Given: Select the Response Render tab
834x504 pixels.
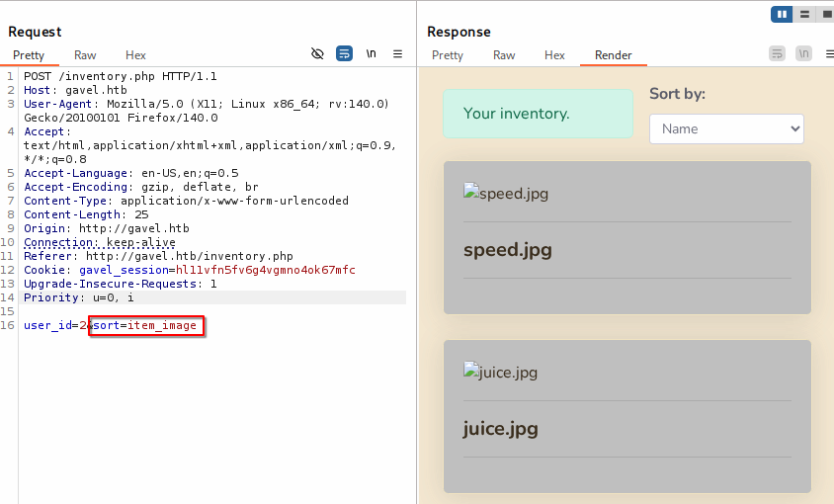Looking at the screenshot, I should click(x=613, y=55).
